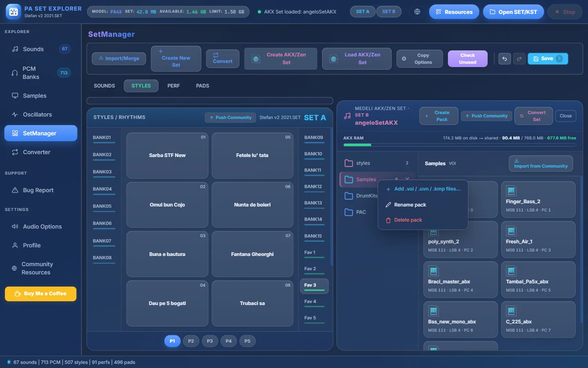Switch to SET A in top bar
Screen dimensions: 588x368
[x=363, y=12]
